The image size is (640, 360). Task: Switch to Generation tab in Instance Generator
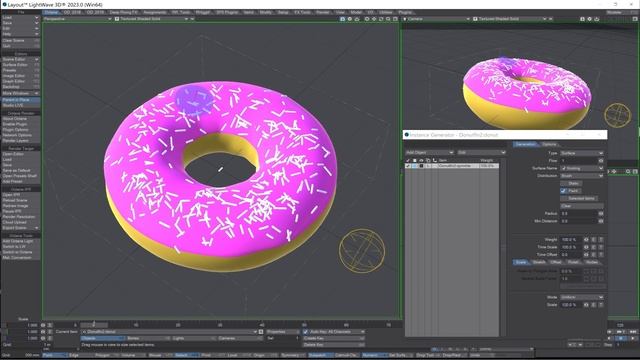coord(525,144)
